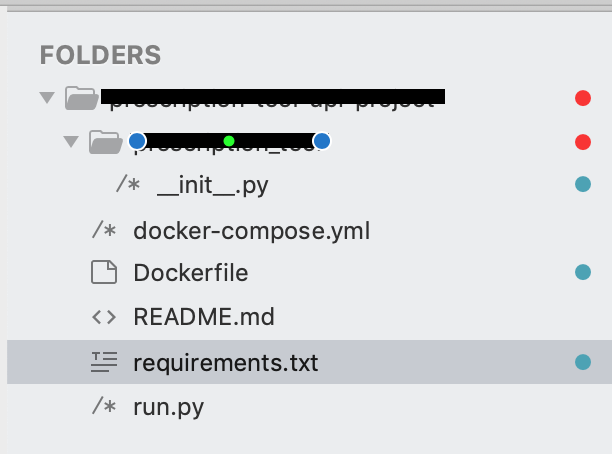Click the source icon beside run.py

(x=105, y=406)
